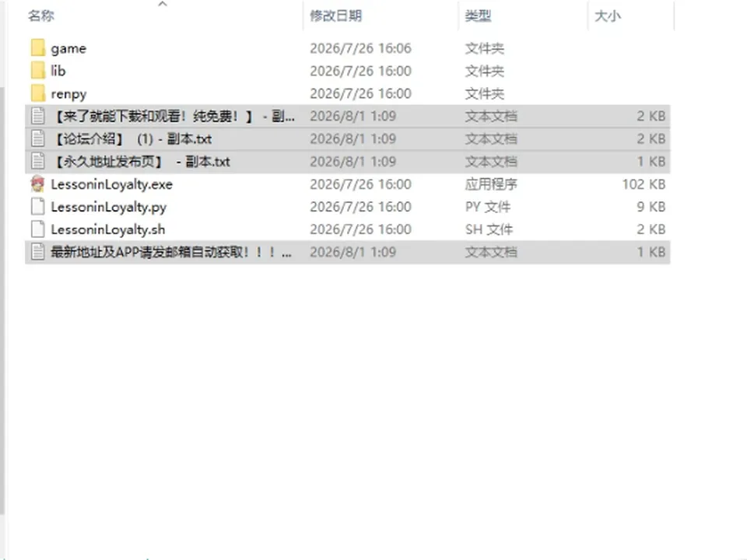Click the modified date in the lib row
Viewport: 747px width, 560px height.
click(x=360, y=71)
